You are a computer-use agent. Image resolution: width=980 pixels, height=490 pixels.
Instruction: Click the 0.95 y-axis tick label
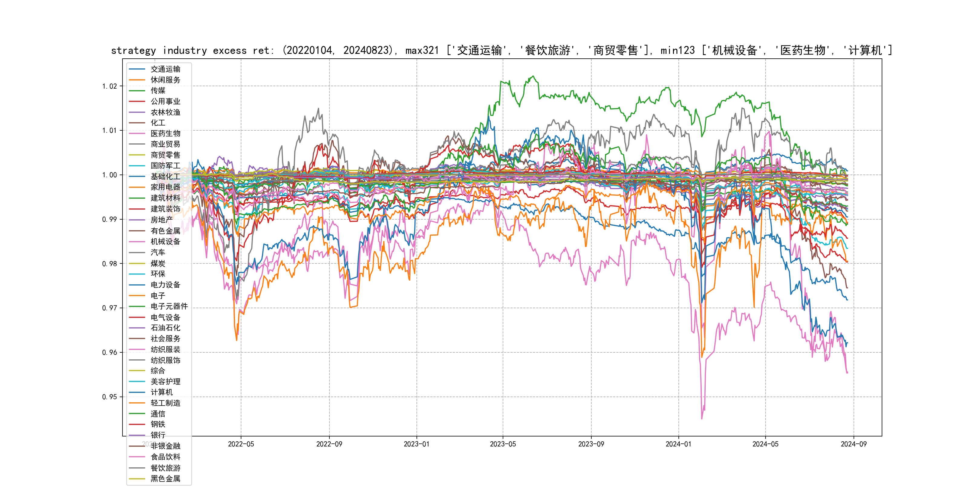point(109,397)
